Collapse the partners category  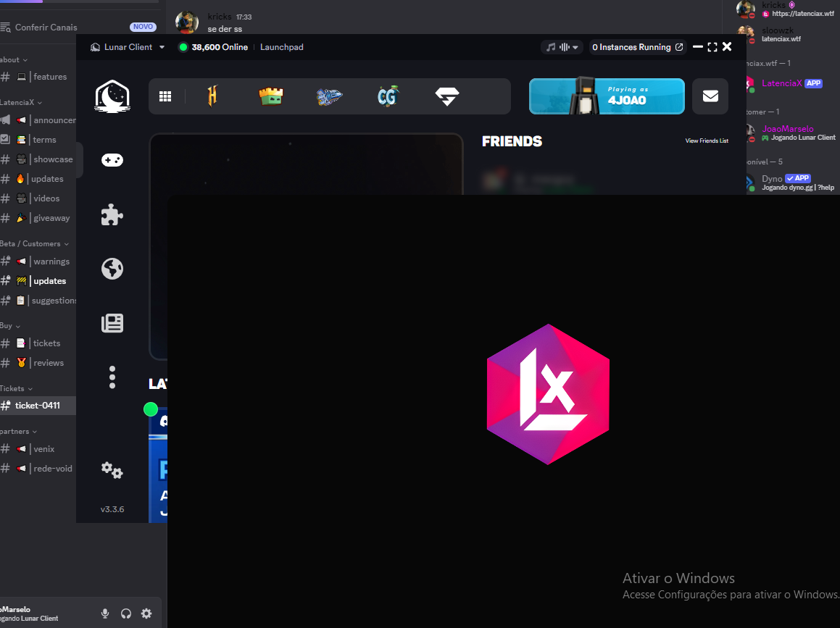tap(19, 432)
